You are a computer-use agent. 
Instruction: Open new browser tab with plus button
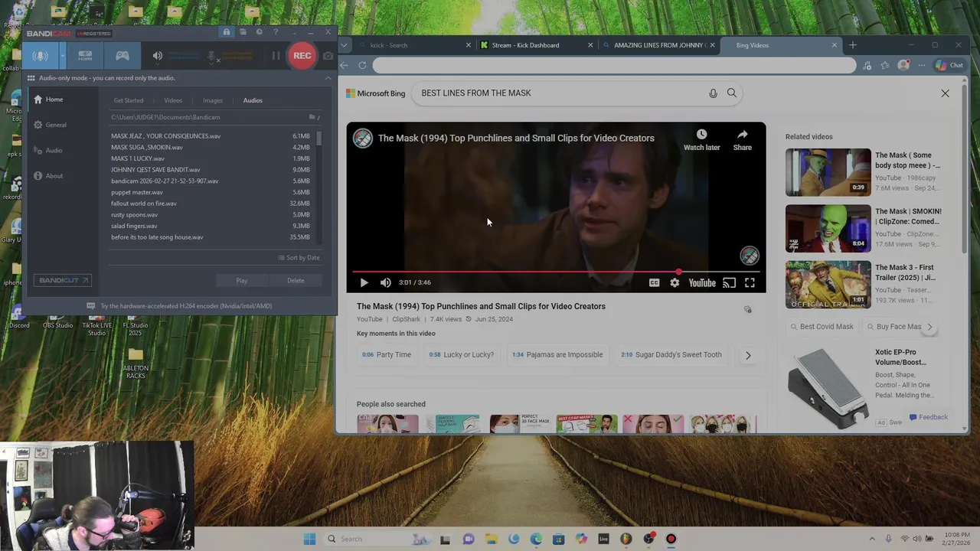click(852, 45)
